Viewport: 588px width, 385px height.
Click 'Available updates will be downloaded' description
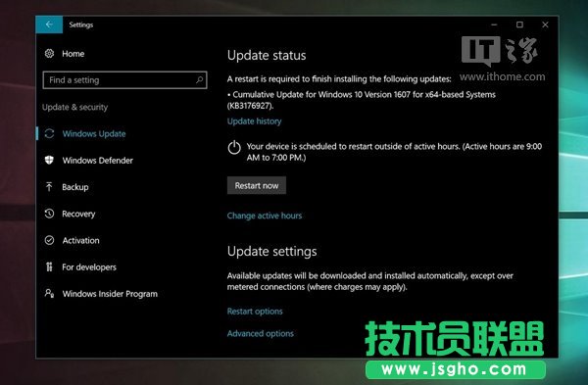(370, 281)
